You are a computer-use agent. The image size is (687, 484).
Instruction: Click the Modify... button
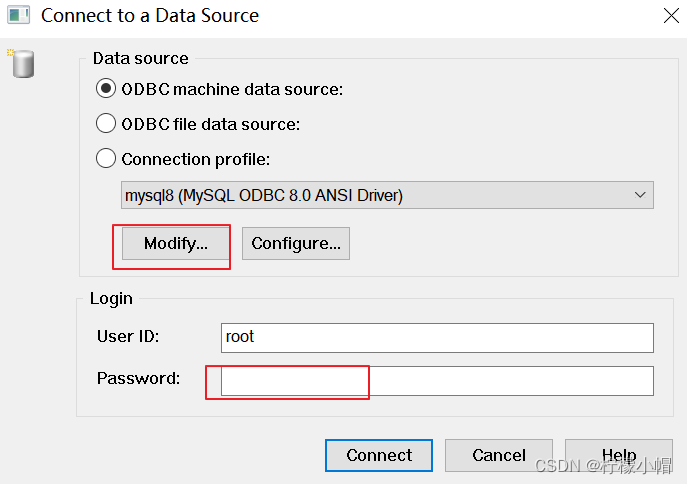pyautogui.click(x=176, y=244)
